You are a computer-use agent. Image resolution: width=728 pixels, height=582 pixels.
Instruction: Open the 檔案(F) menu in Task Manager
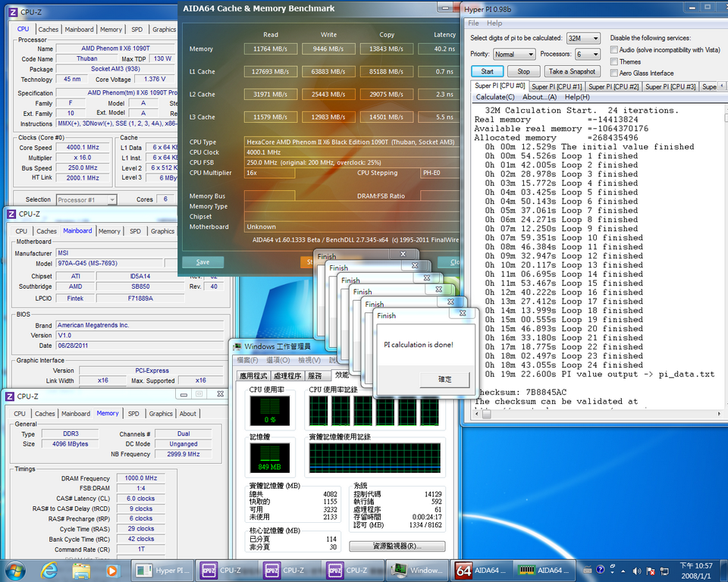click(x=247, y=360)
